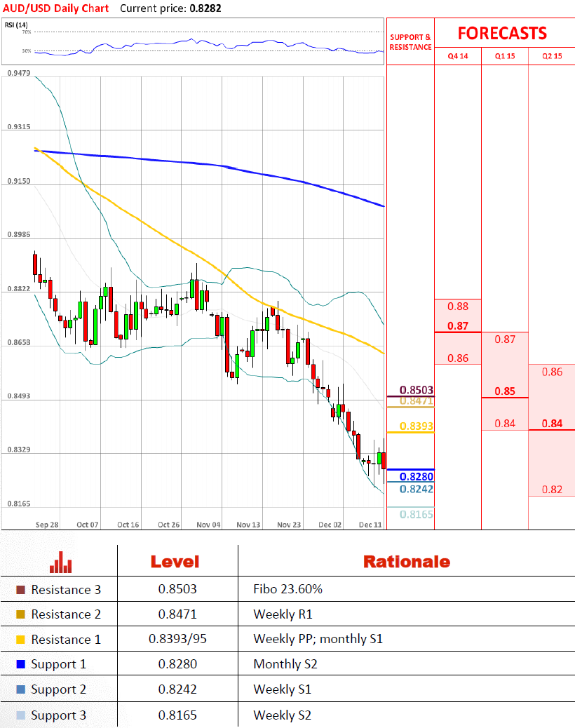Click the Weekly R1 rationale

click(283, 614)
